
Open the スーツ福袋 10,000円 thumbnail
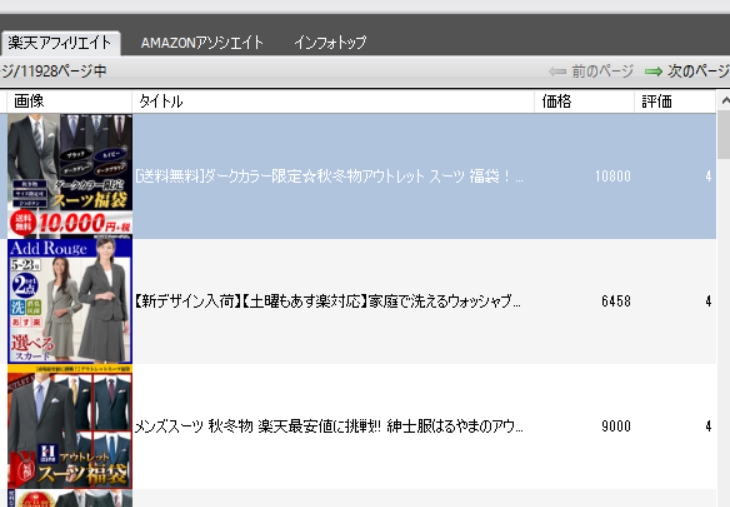(x=70, y=176)
